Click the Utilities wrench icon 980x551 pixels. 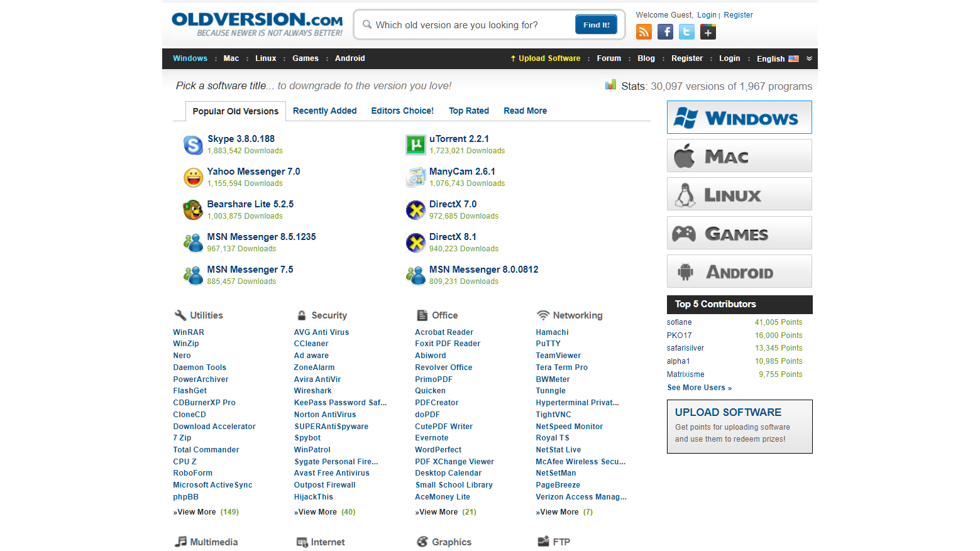point(180,315)
